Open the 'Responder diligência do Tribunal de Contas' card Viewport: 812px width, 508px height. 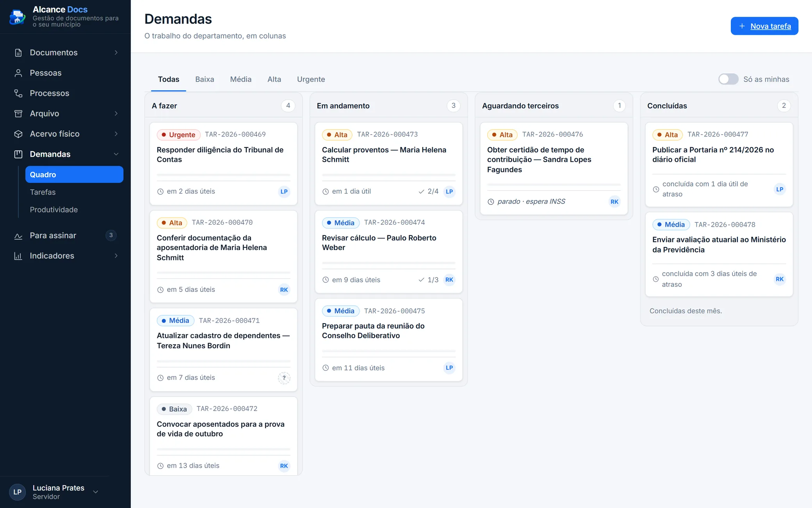point(224,164)
